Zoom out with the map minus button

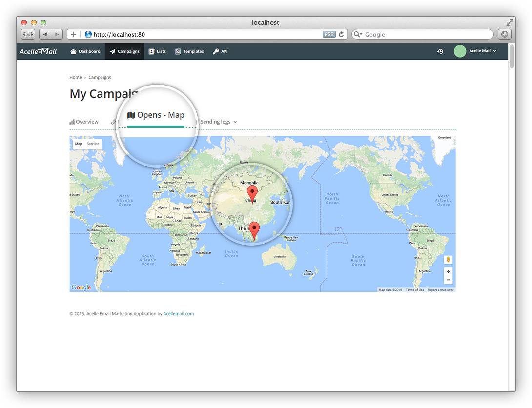(x=448, y=280)
